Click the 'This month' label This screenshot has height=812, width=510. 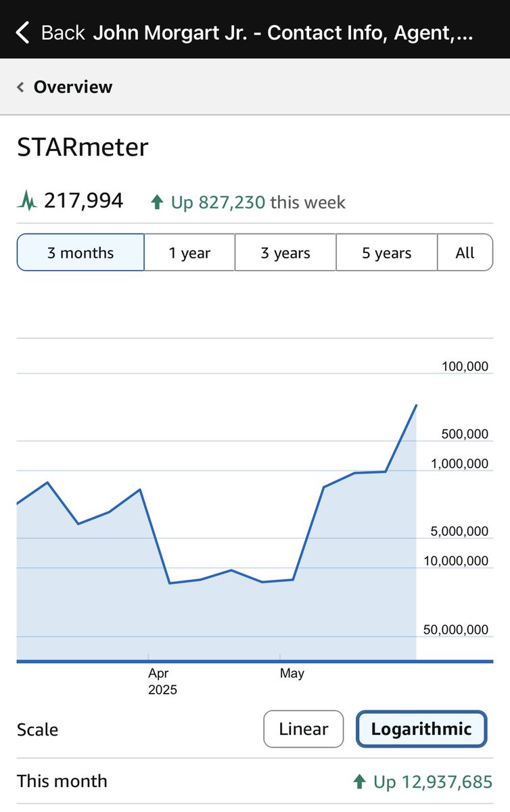pyautogui.click(x=62, y=782)
